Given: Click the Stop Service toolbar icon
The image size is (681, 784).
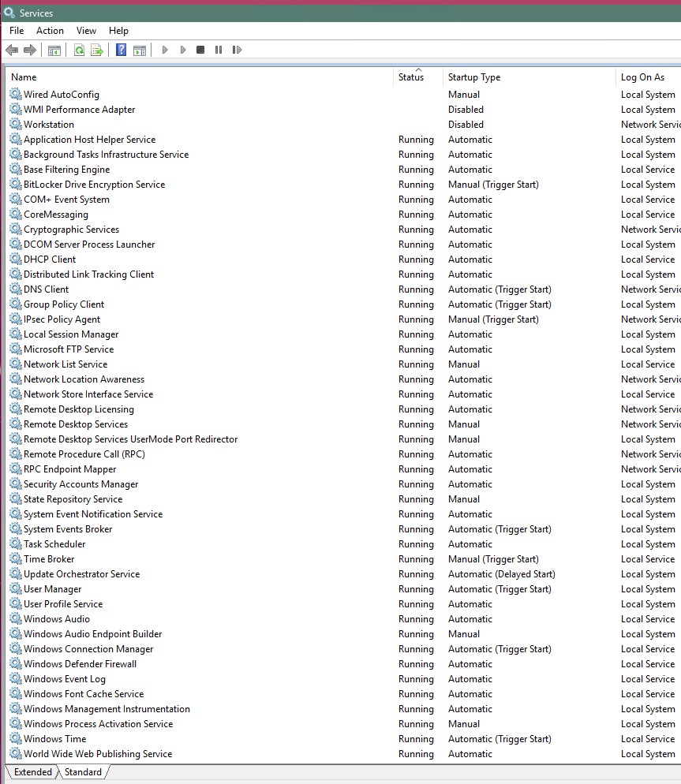Looking at the screenshot, I should (x=201, y=50).
